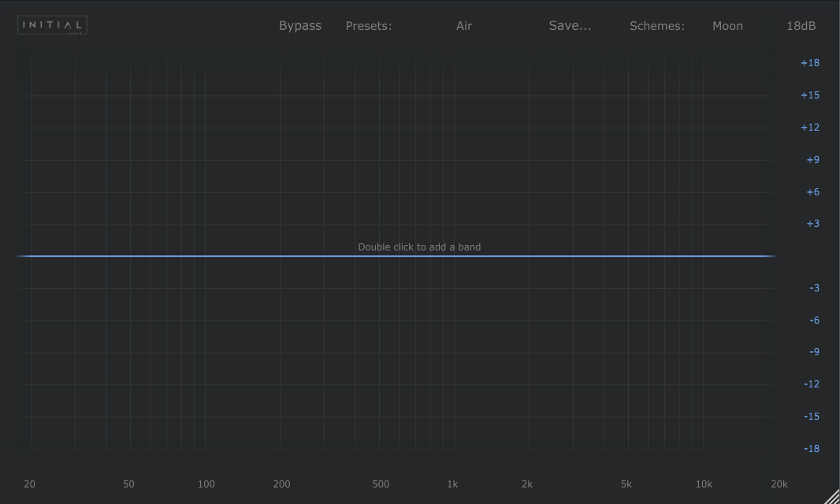Click the Presets: label
Image resolution: width=840 pixels, height=504 pixels.
point(369,26)
